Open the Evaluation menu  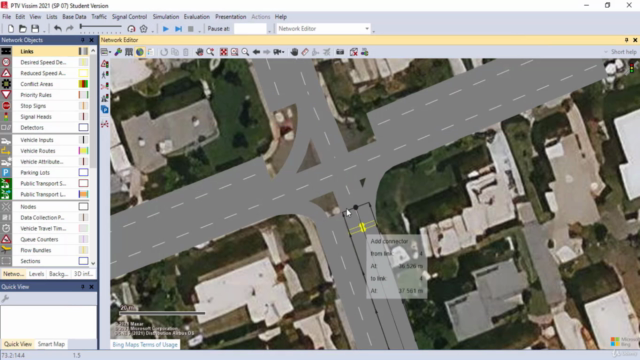pos(196,17)
